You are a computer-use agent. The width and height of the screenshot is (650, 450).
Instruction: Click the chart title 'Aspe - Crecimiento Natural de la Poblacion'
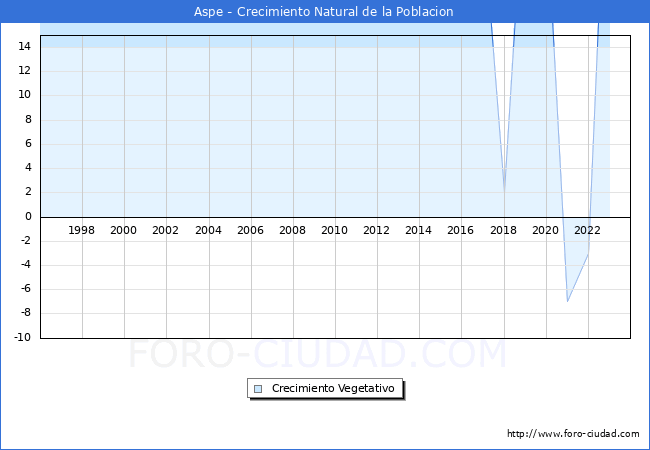click(x=323, y=12)
